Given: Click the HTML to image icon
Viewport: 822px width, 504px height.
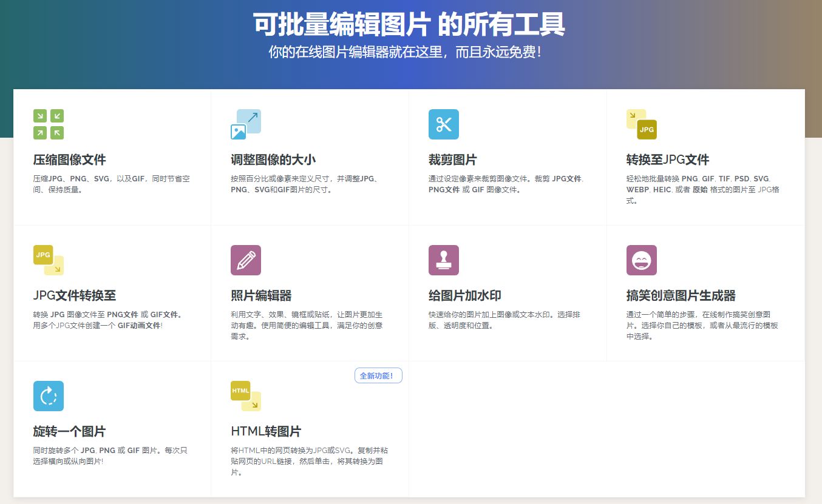Looking at the screenshot, I should tap(246, 396).
